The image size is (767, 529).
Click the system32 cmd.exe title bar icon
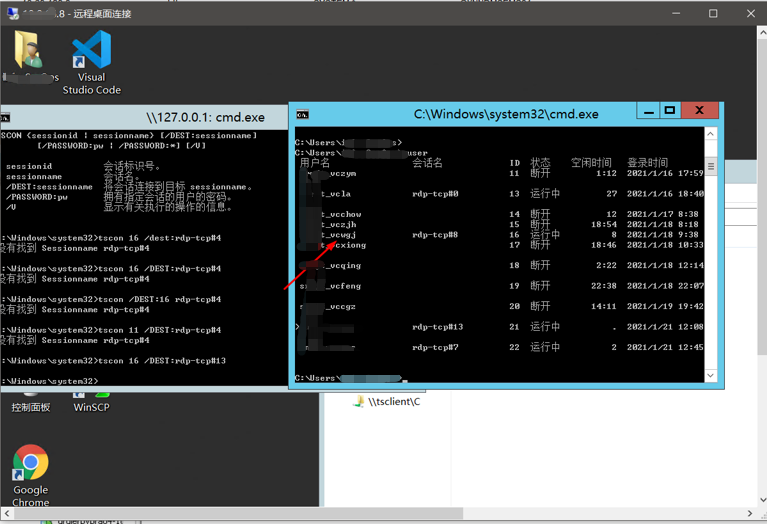click(x=302, y=114)
